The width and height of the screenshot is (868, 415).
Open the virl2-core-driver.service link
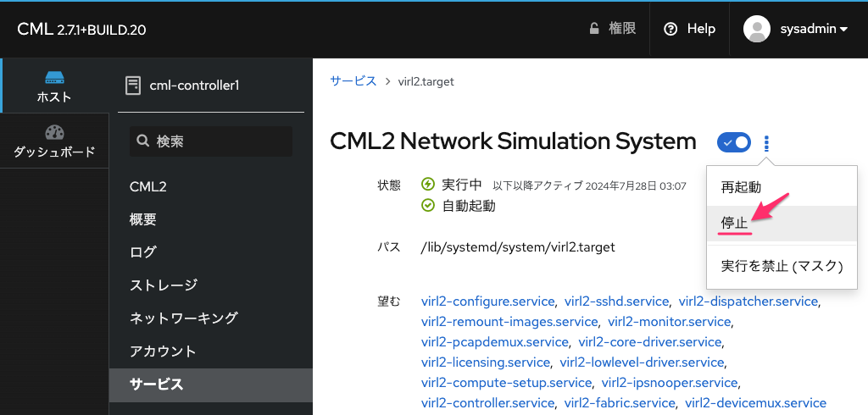click(x=650, y=342)
